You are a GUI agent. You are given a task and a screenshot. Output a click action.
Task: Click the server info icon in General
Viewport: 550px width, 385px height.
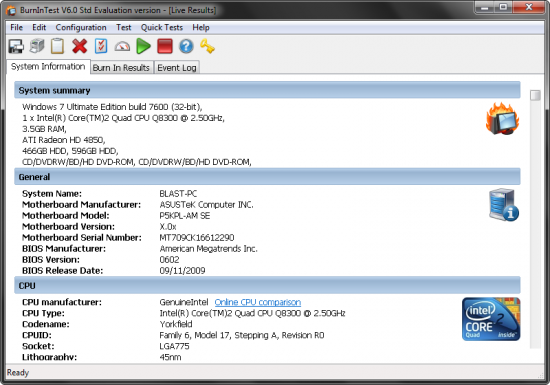point(504,205)
